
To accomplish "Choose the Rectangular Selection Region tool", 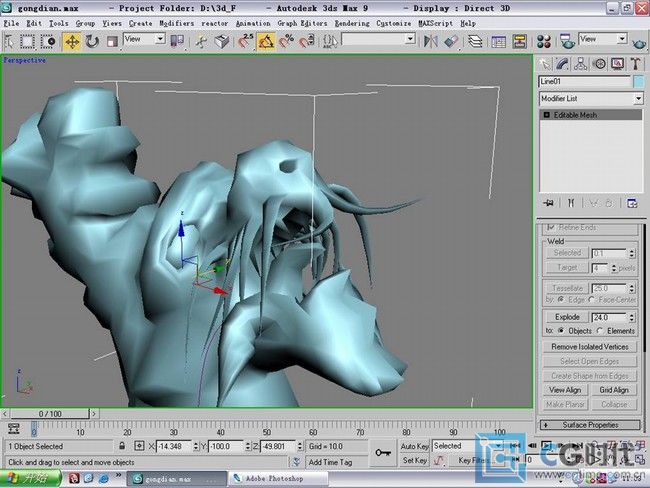I will [x=27, y=41].
